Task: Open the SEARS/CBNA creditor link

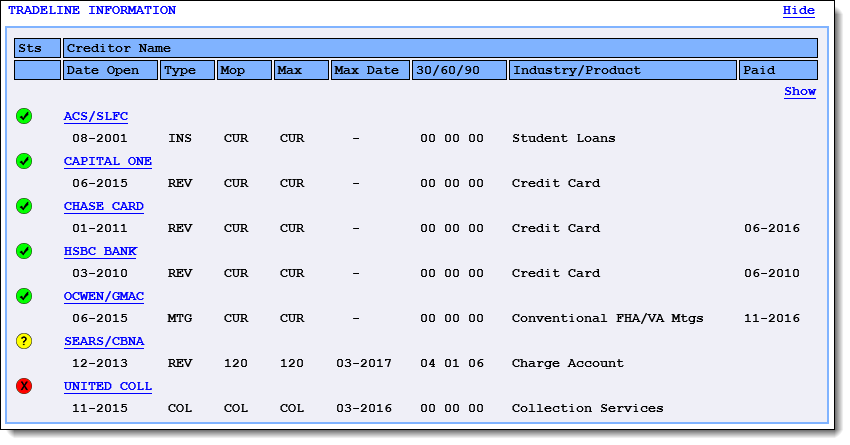Action: pos(104,341)
